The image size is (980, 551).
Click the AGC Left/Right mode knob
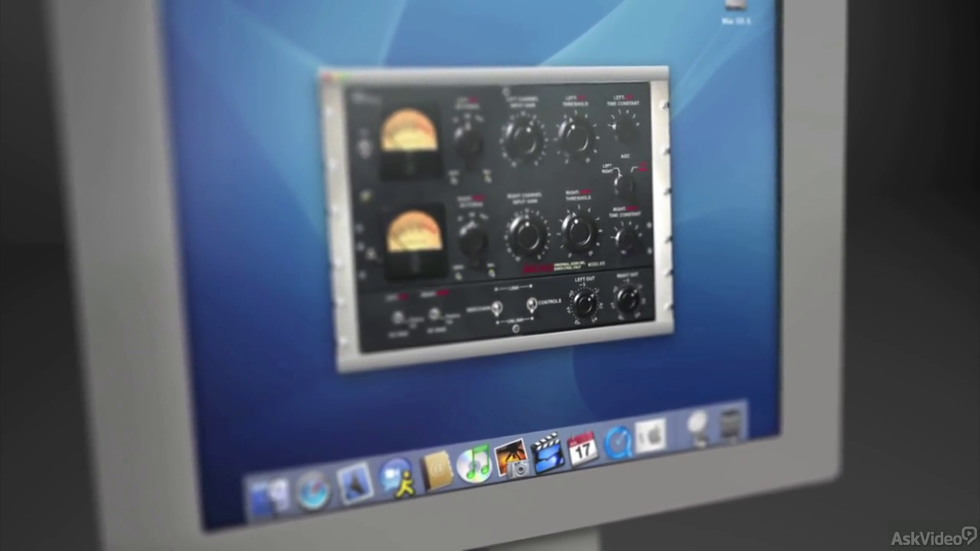coord(626,184)
